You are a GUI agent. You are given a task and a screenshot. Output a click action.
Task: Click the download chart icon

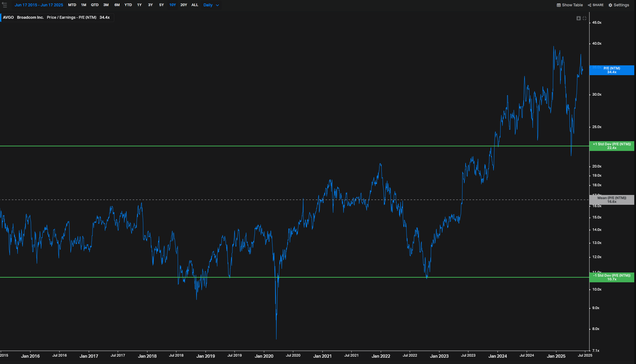click(578, 18)
